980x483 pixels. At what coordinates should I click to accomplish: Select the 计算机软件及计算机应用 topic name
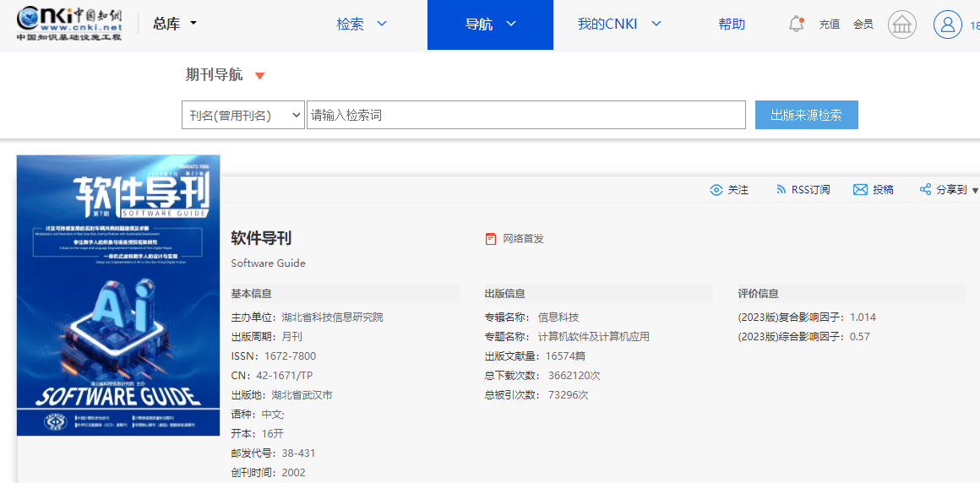click(594, 337)
